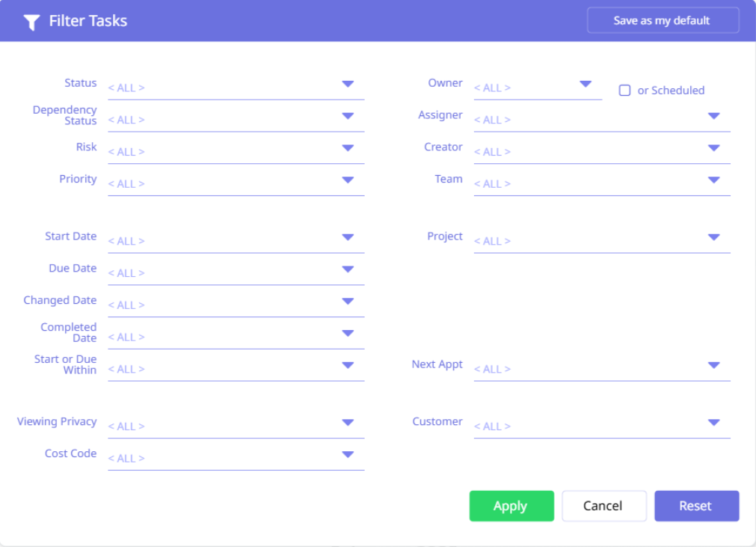Open the Creator filter dropdown
Image resolution: width=756 pixels, height=547 pixels.
(713, 148)
